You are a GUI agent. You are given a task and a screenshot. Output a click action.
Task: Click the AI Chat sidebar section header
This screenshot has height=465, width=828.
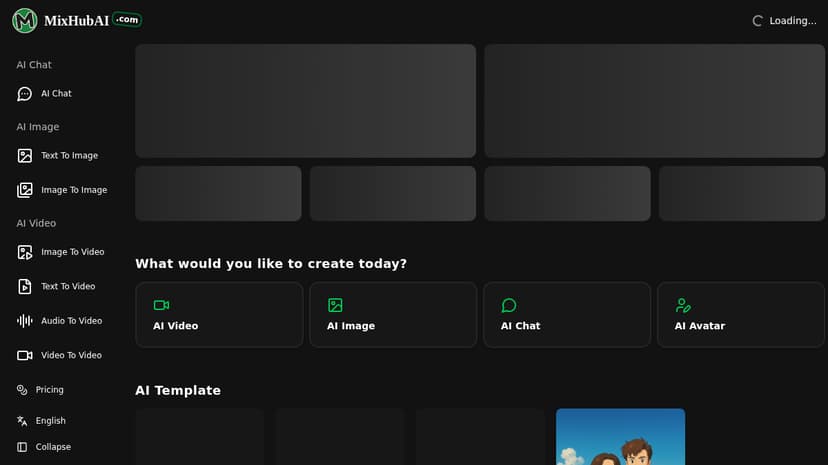point(34,65)
